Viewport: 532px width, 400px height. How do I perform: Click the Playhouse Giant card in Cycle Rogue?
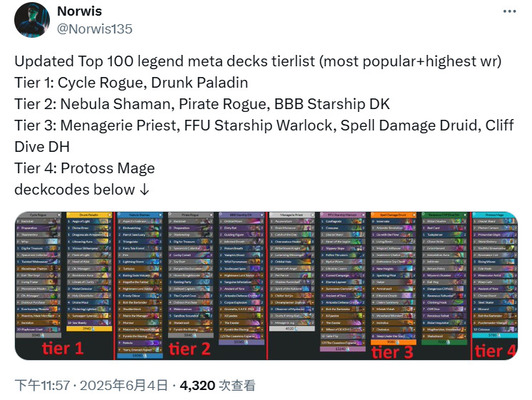pyautogui.click(x=38, y=329)
